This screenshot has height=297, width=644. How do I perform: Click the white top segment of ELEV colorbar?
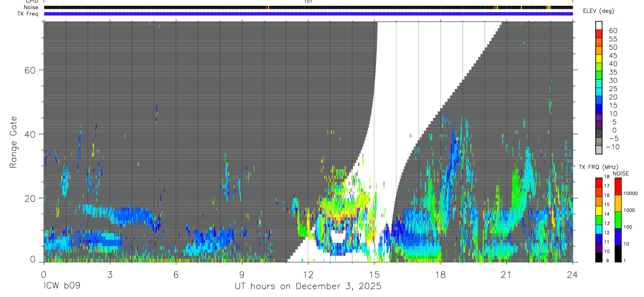pyautogui.click(x=599, y=25)
